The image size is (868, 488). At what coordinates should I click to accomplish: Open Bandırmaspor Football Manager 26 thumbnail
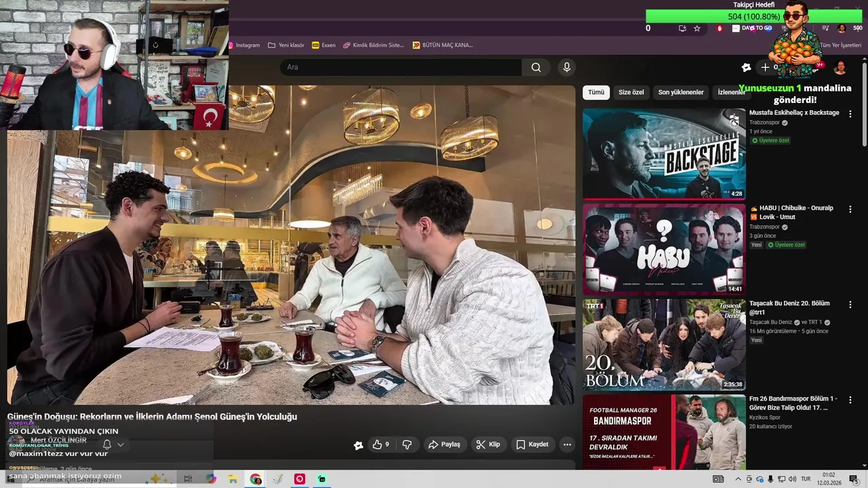click(664, 432)
